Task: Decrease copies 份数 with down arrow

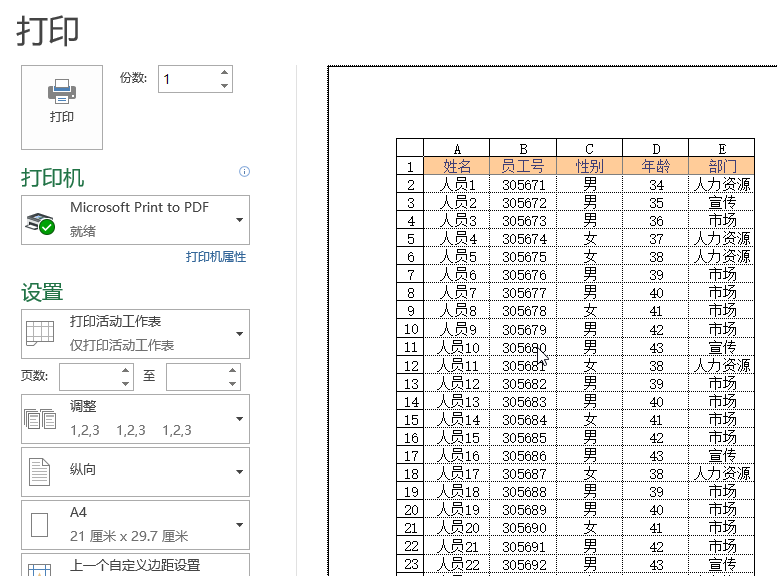Action: [225, 85]
